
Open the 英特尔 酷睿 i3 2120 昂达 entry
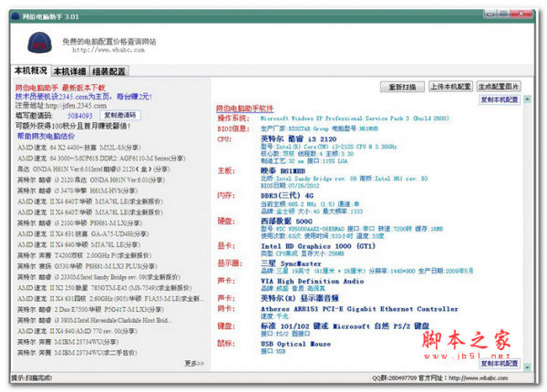(91, 180)
